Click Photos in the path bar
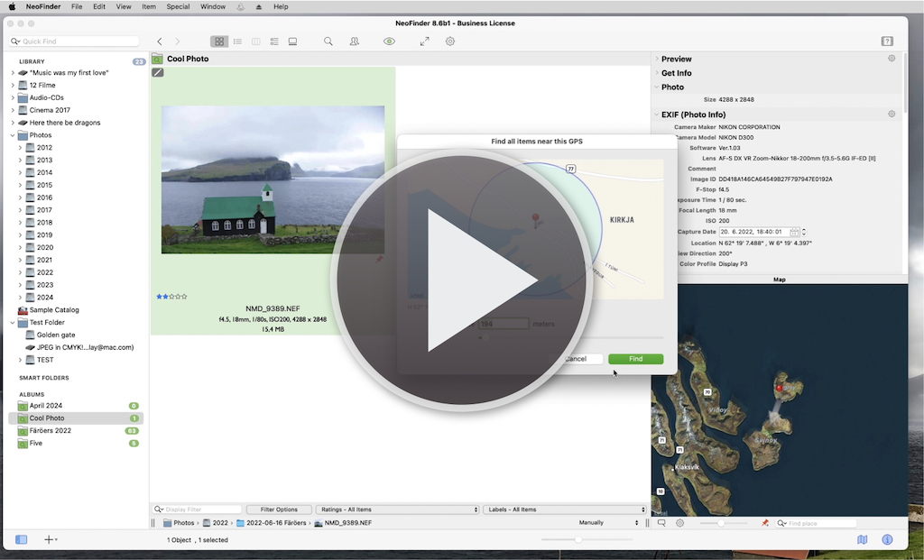This screenshot has height=560, width=924. (179, 523)
